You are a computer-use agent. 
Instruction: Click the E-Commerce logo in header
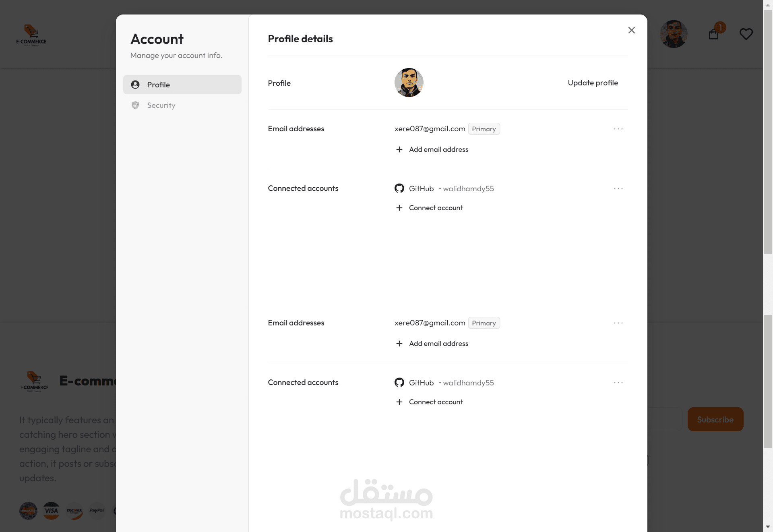(31, 35)
